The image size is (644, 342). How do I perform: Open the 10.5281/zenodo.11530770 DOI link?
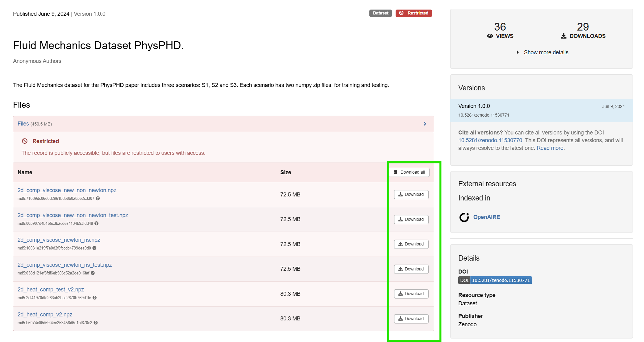(490, 140)
